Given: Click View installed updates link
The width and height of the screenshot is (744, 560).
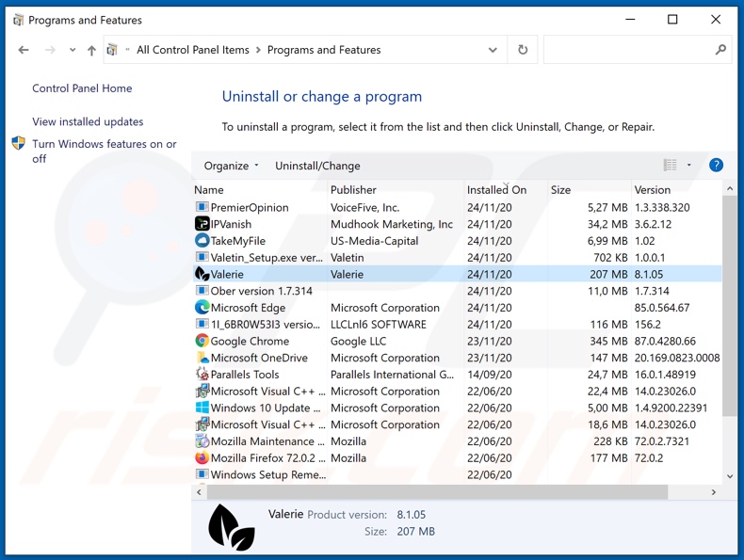Looking at the screenshot, I should click(x=88, y=121).
